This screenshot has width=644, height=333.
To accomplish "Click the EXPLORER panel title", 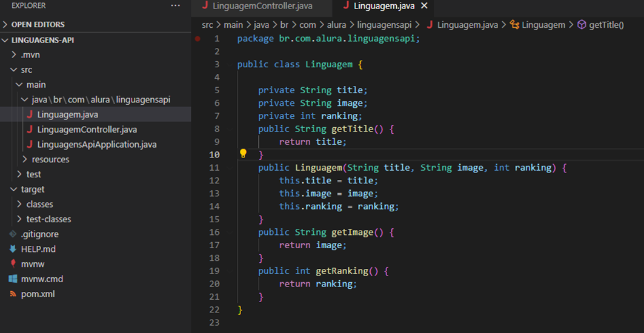I will click(28, 5).
